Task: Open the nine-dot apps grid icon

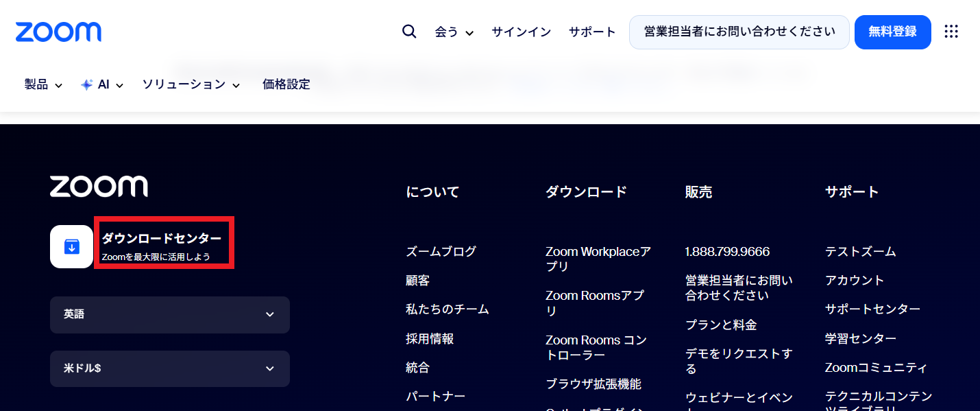Action: 951,32
